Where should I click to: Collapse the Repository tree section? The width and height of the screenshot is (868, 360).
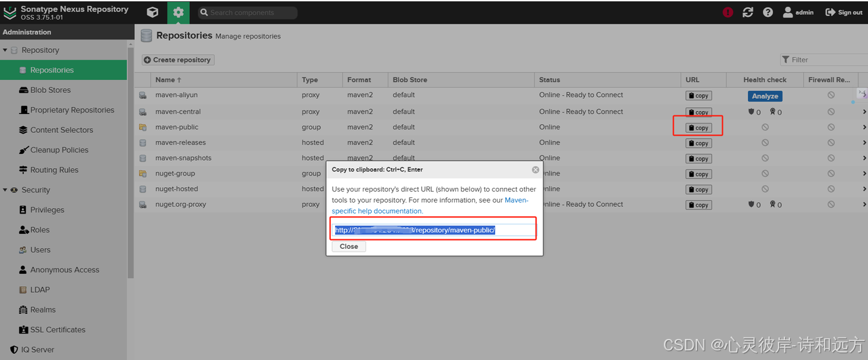tap(5, 50)
